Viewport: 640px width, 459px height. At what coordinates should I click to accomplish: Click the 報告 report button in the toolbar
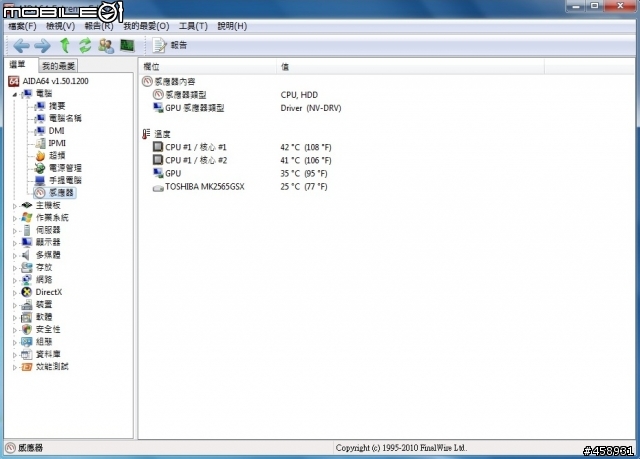click(x=169, y=45)
